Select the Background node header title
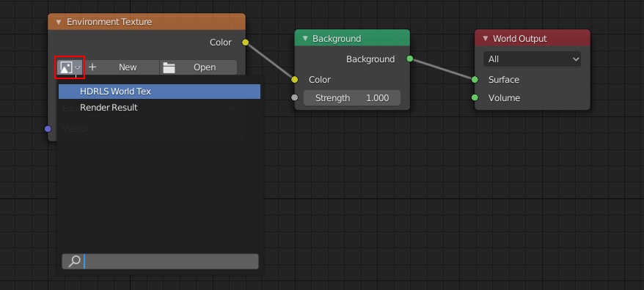 pos(337,39)
